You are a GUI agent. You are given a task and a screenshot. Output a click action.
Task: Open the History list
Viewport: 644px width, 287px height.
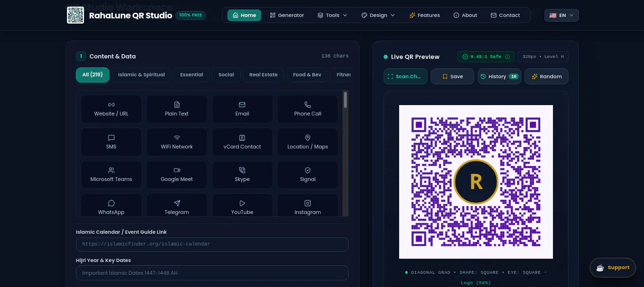pyautogui.click(x=499, y=76)
